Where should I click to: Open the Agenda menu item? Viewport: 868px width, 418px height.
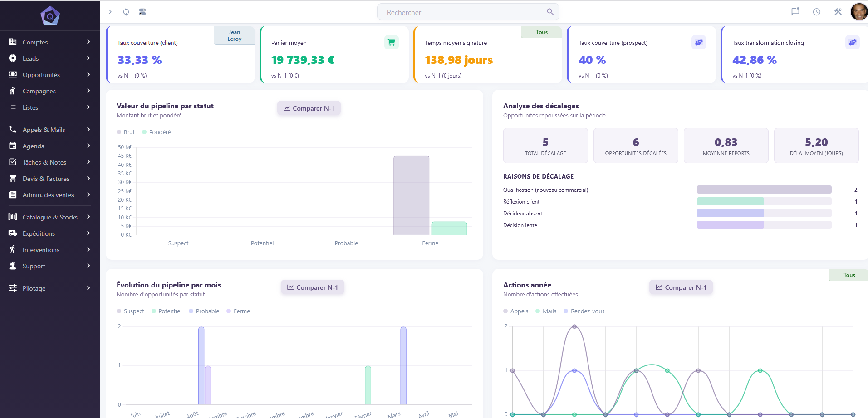pos(50,146)
